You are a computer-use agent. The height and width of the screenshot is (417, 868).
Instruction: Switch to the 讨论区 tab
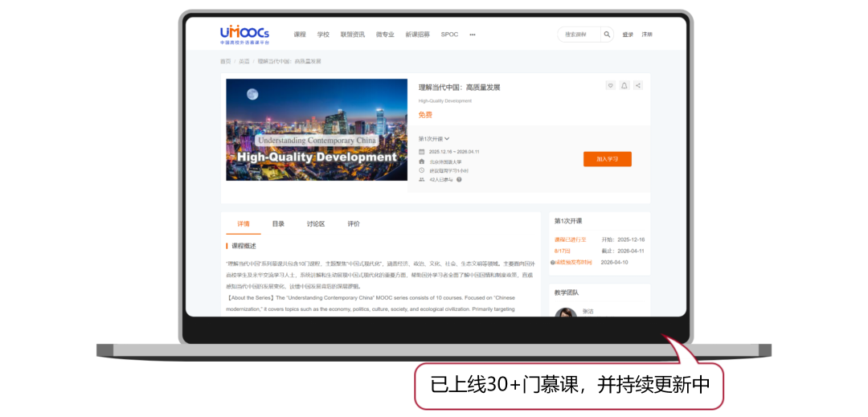316,224
